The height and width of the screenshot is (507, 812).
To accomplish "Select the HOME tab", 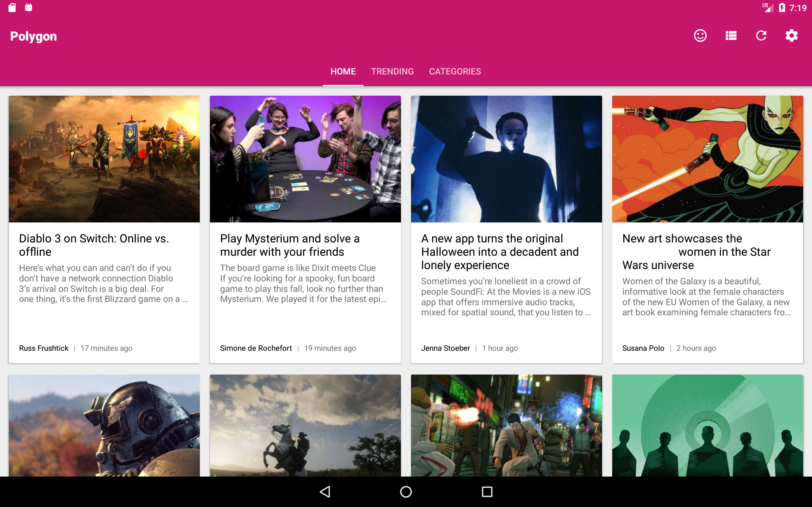I will coord(343,71).
